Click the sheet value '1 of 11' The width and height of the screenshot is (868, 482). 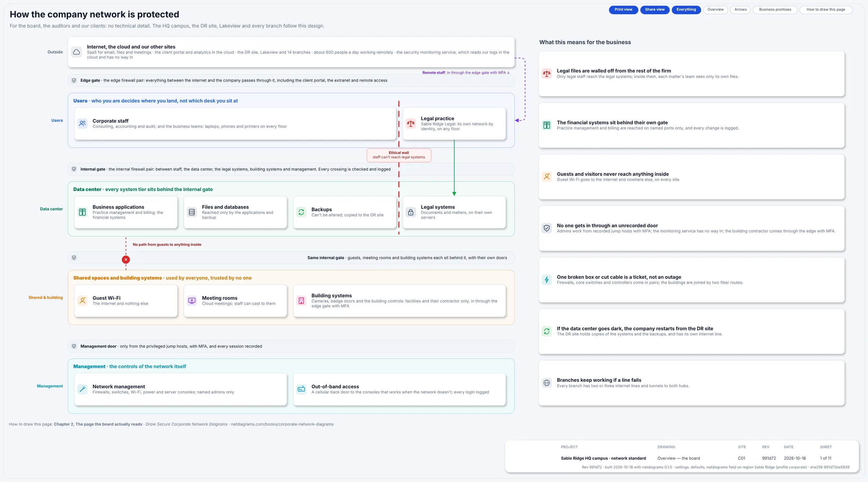[826, 458]
